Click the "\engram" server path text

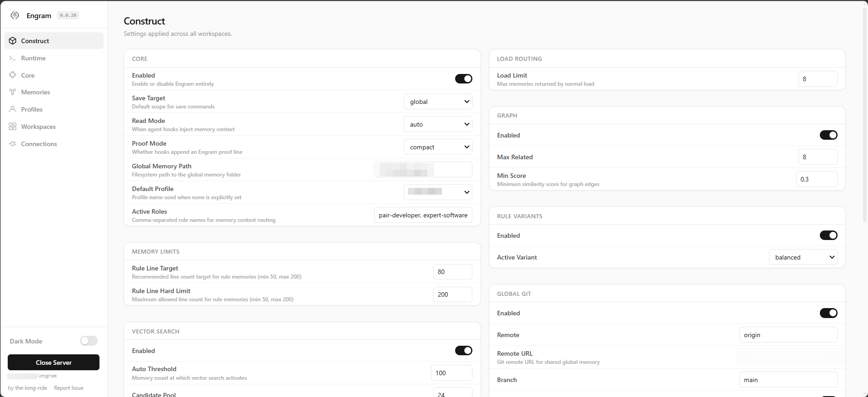47,376
